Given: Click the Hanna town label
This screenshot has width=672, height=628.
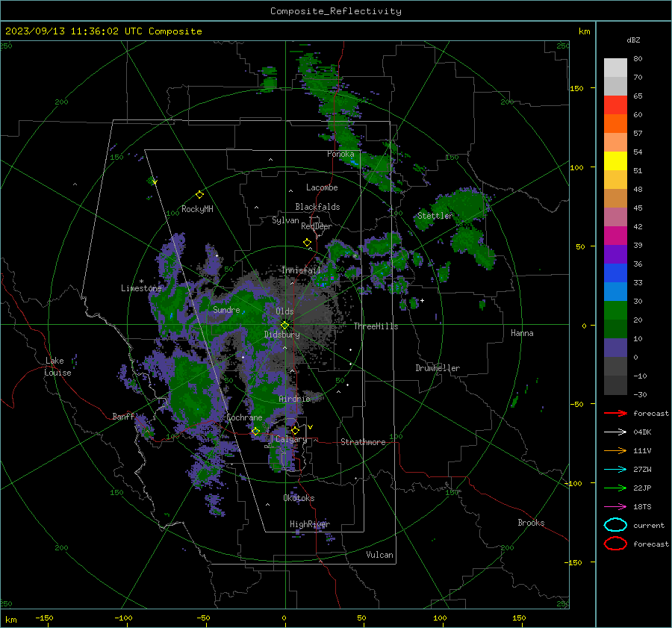Looking at the screenshot, I should tap(522, 333).
